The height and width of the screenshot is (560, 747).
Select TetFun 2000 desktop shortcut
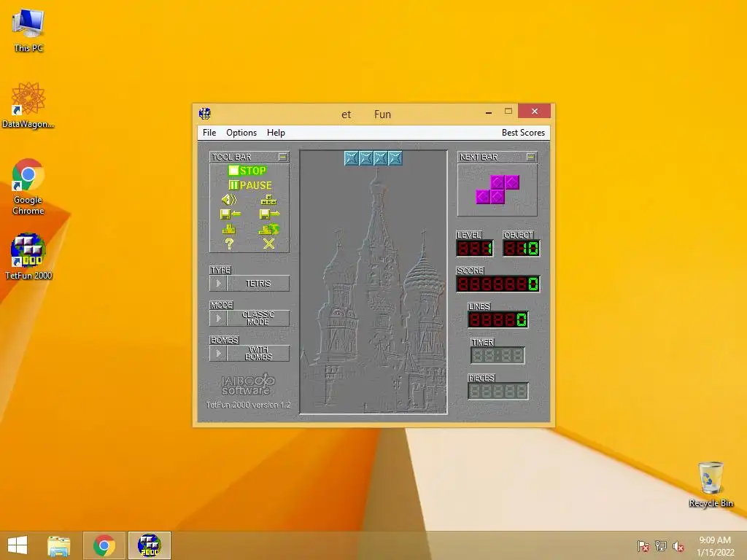pos(28,256)
